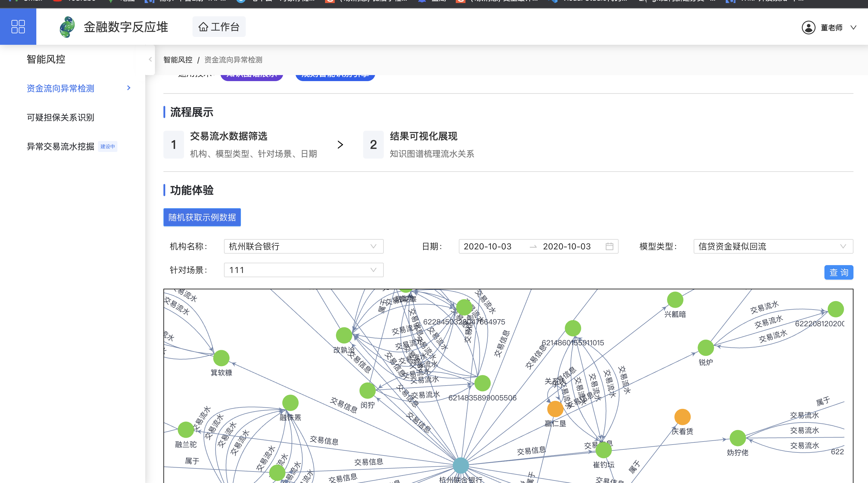868x483 pixels.
Task: Select the 赢仁垦 orange node
Action: [x=555, y=409]
